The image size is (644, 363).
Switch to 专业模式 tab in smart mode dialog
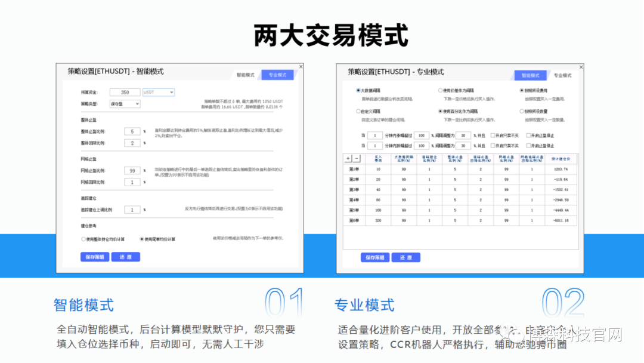pyautogui.click(x=278, y=76)
